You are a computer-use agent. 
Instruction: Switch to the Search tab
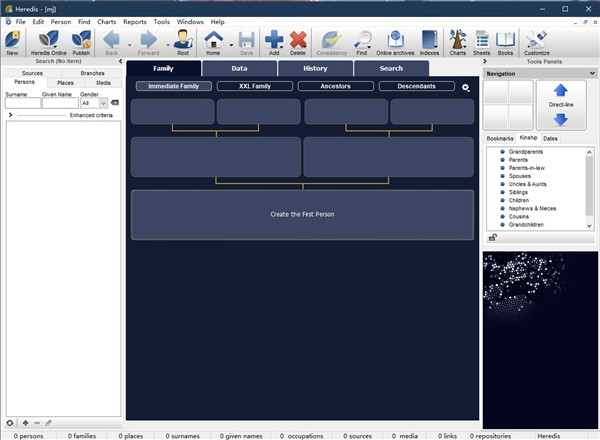pyautogui.click(x=391, y=68)
